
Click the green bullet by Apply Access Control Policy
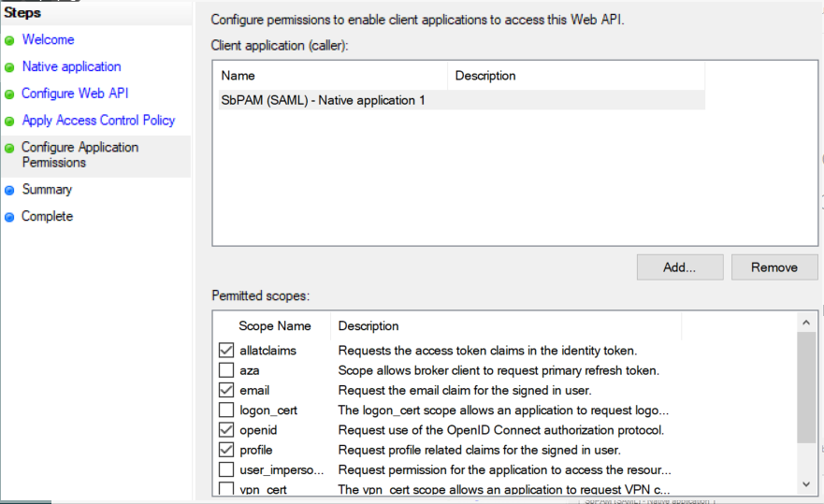coord(9,122)
